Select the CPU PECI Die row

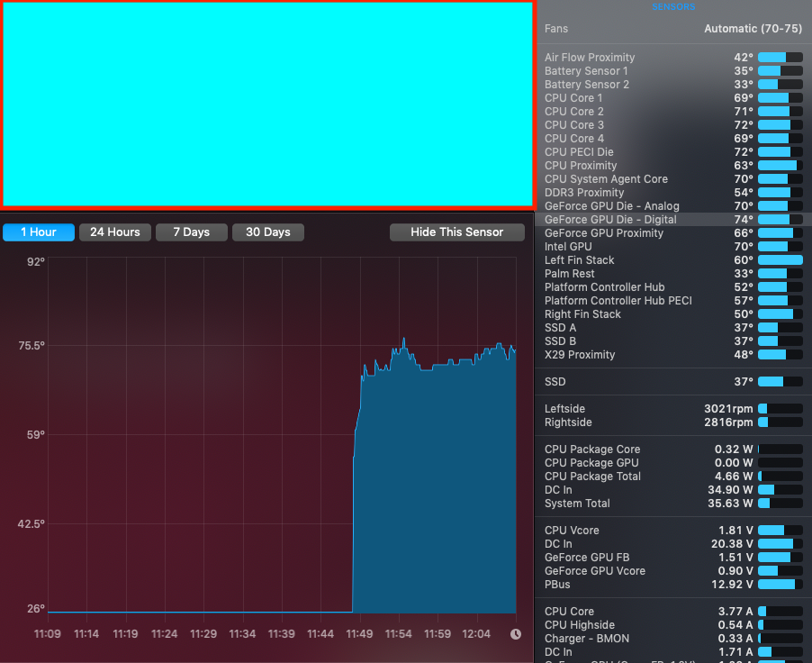tap(673, 152)
